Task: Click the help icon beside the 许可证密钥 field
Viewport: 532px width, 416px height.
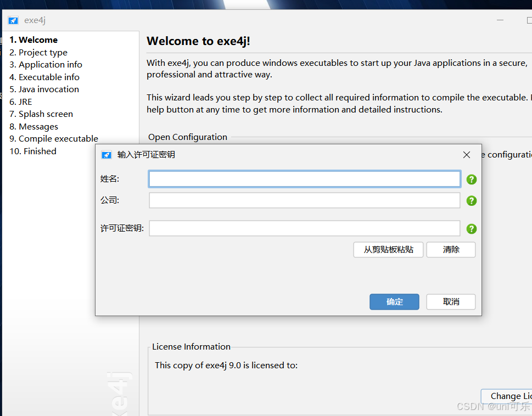Action: tap(471, 229)
